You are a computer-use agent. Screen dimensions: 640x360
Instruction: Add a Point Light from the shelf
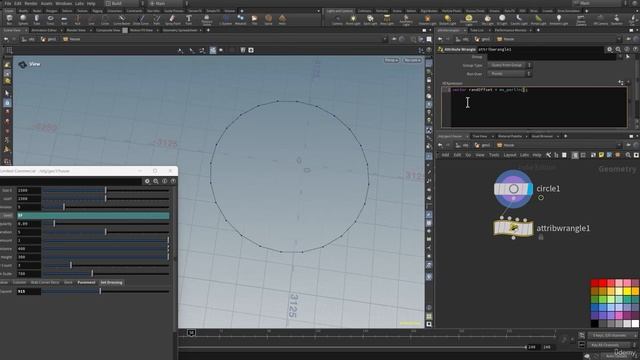(x=353, y=19)
